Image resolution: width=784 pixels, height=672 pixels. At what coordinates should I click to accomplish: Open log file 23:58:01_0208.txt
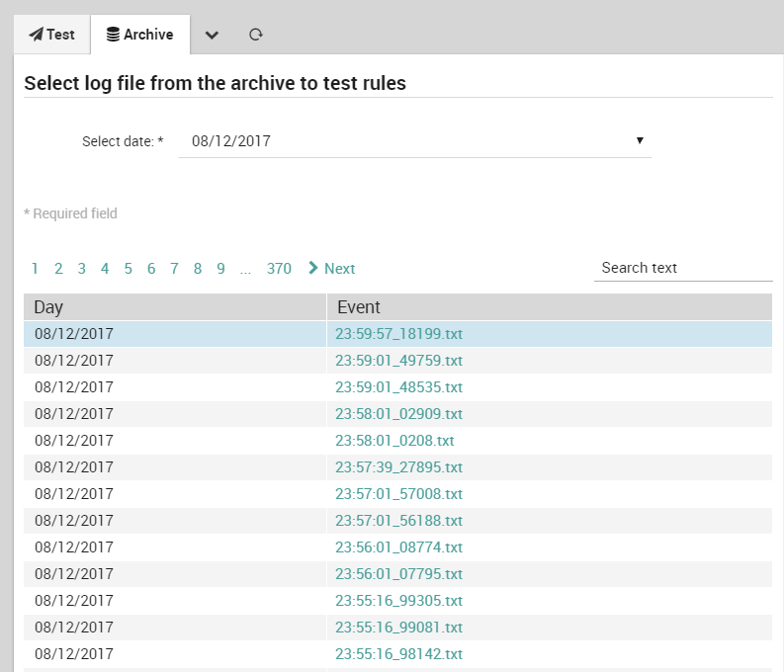[x=394, y=441]
